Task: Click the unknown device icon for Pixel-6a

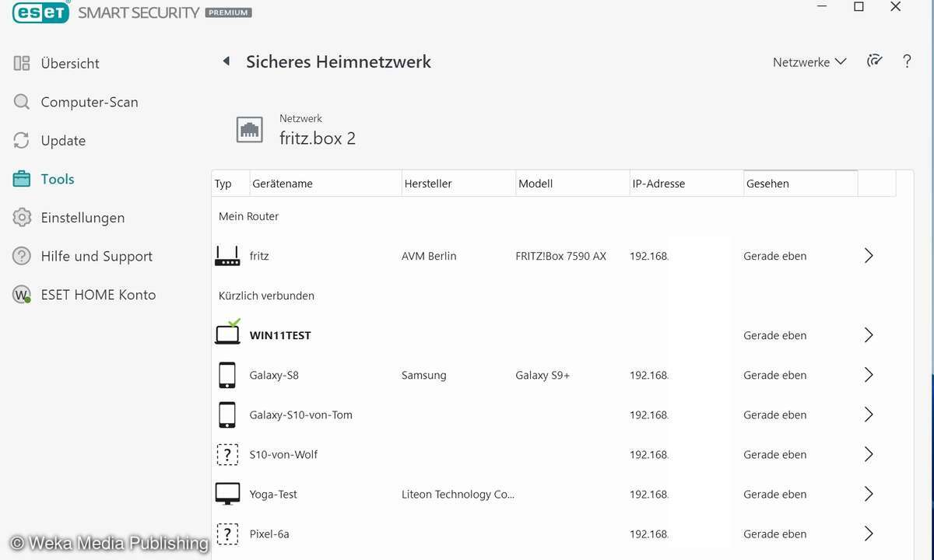Action: click(227, 534)
